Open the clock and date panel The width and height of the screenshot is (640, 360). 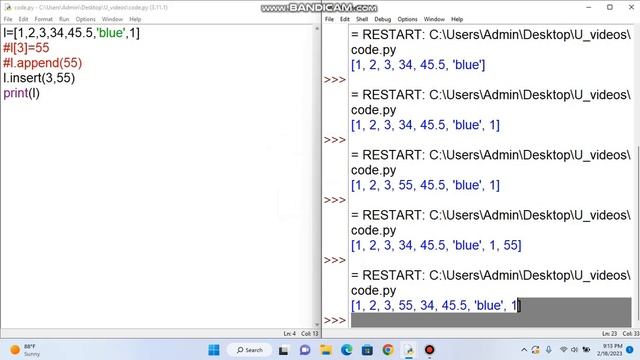[x=610, y=350]
